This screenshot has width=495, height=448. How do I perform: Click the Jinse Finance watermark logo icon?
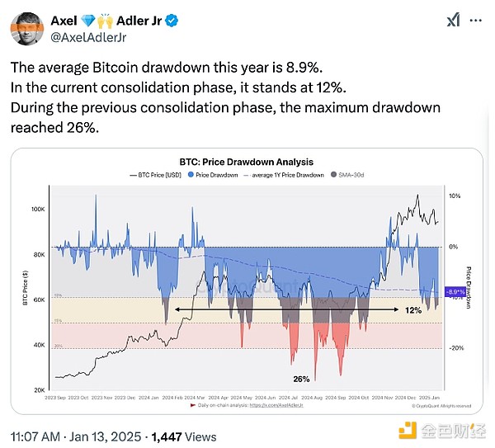[408, 431]
